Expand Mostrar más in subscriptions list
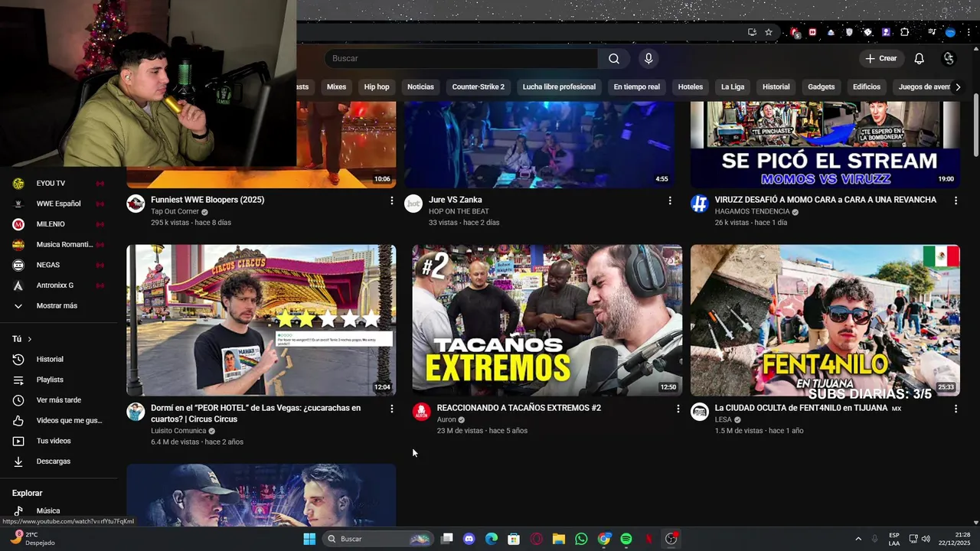This screenshot has height=551, width=980. pyautogui.click(x=58, y=306)
